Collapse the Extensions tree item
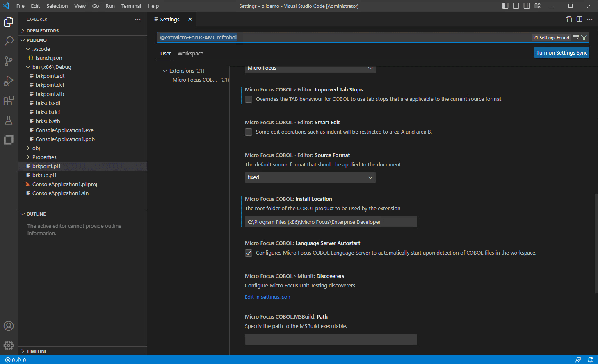The height and width of the screenshot is (364, 598). 164,70
